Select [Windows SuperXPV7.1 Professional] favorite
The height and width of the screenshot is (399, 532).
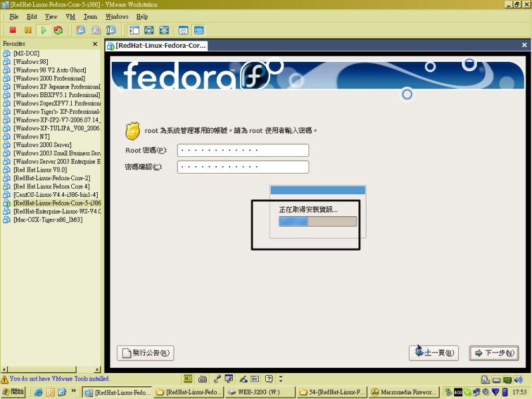pyautogui.click(x=53, y=103)
